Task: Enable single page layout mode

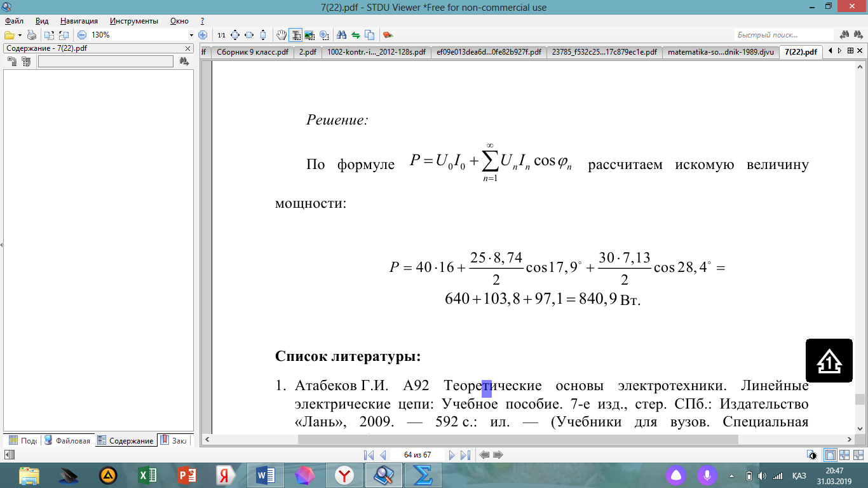Action: (831, 455)
